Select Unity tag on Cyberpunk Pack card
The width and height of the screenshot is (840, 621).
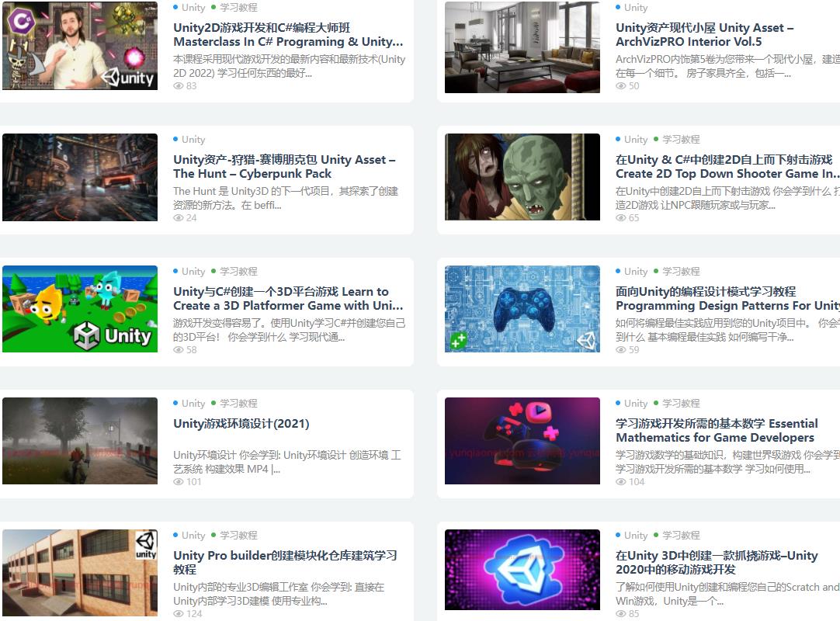click(193, 139)
